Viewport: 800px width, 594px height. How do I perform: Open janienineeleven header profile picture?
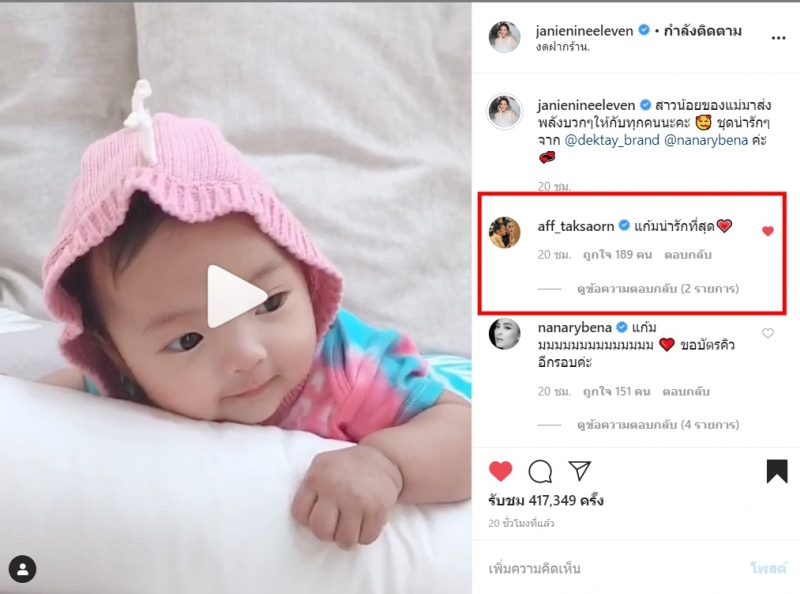coord(505,37)
